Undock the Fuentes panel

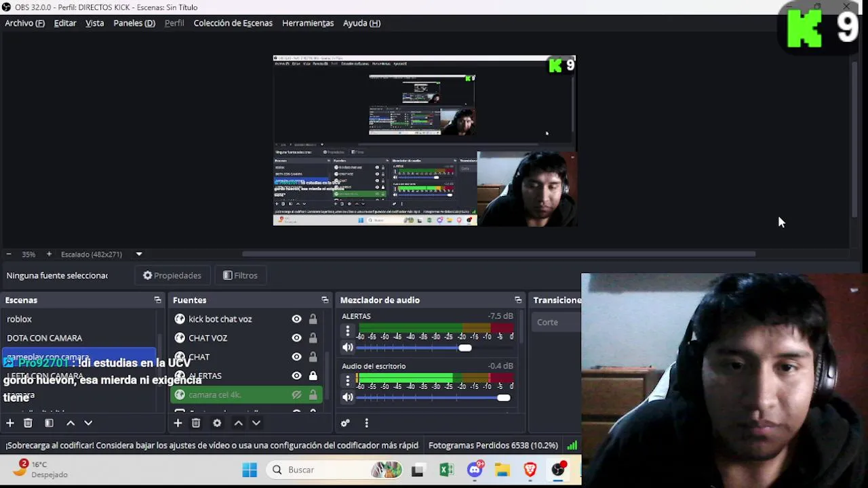pos(325,300)
